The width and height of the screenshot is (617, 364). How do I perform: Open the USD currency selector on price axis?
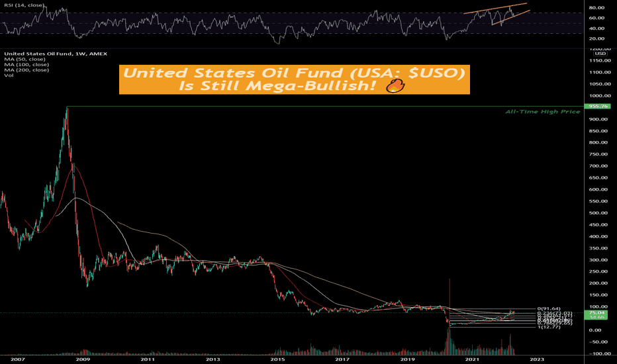pos(600,54)
